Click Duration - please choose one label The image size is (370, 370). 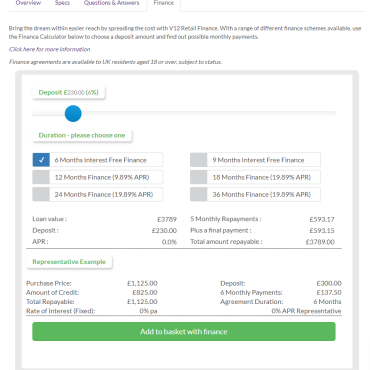(x=82, y=135)
